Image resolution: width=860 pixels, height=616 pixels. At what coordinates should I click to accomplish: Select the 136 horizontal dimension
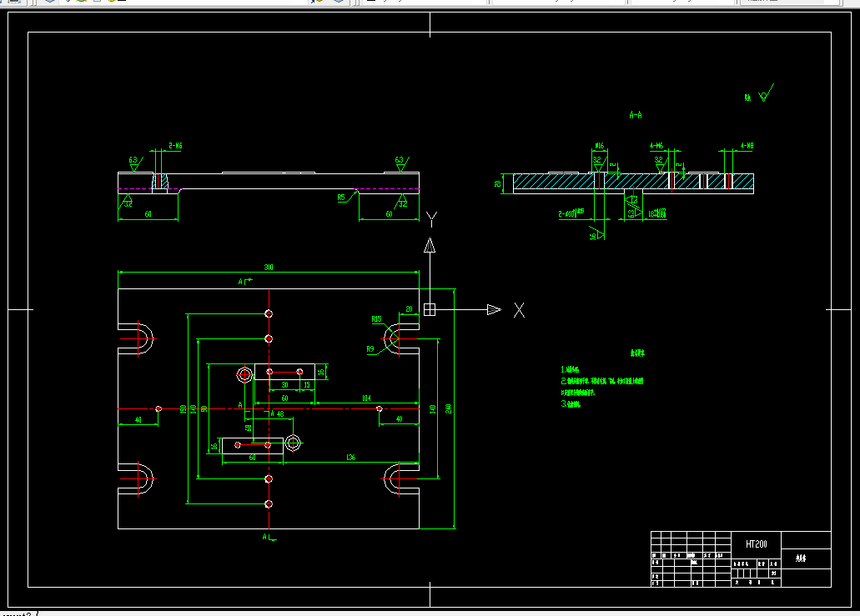[351, 457]
